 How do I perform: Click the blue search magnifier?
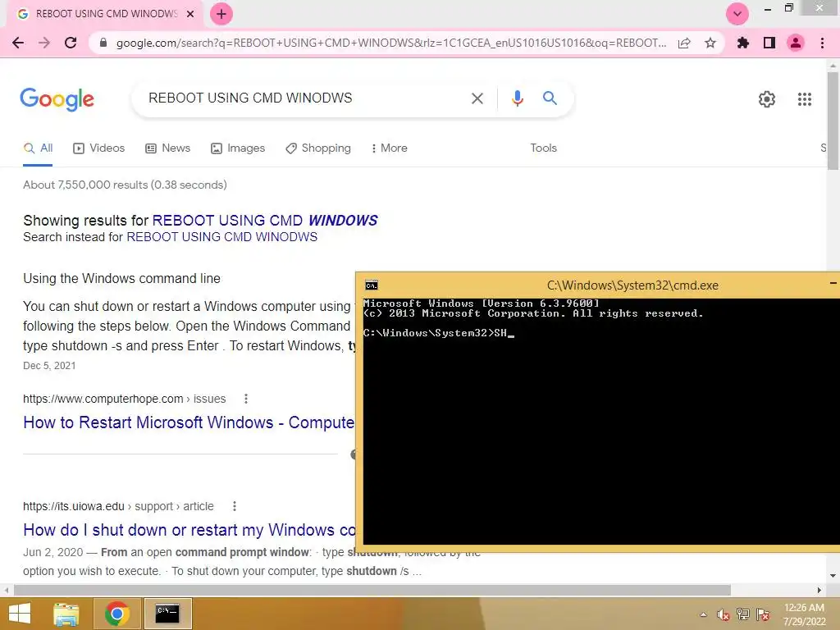[x=550, y=98]
